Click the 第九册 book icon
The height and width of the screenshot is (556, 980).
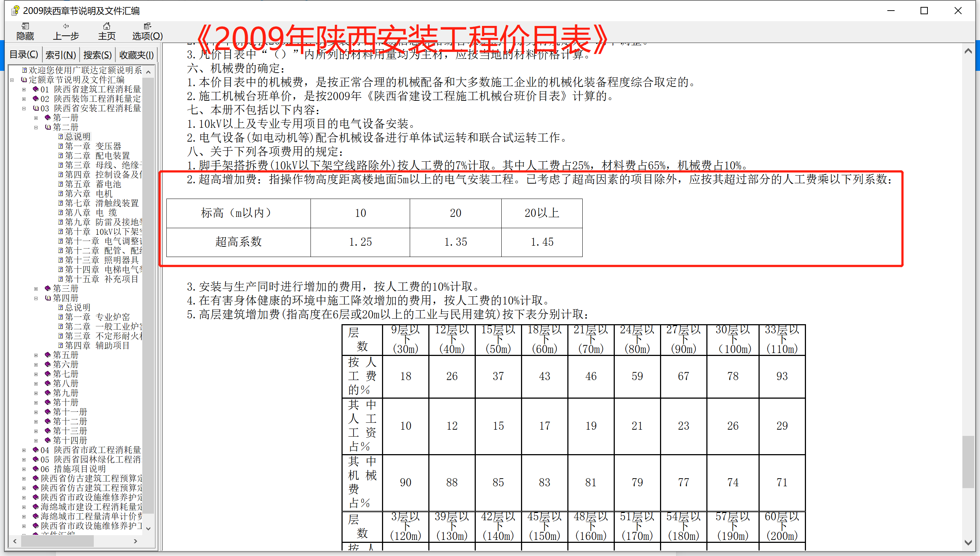point(48,393)
